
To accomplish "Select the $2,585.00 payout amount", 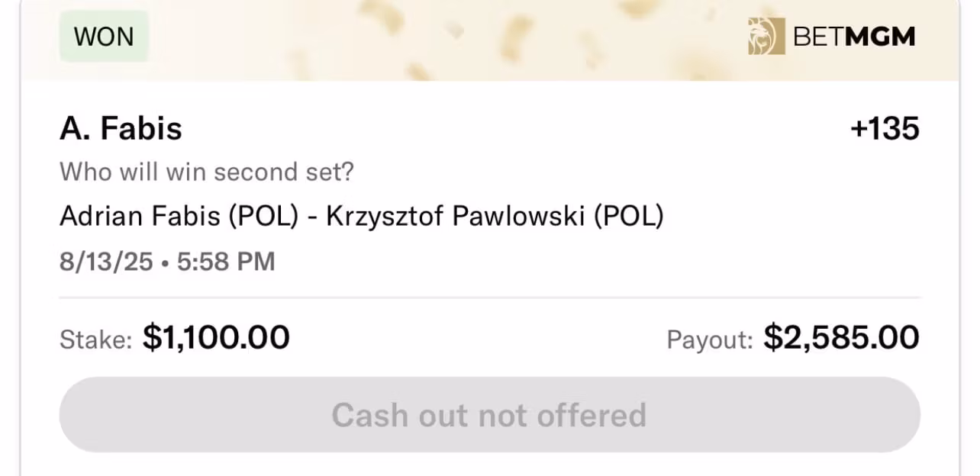I will 842,338.
